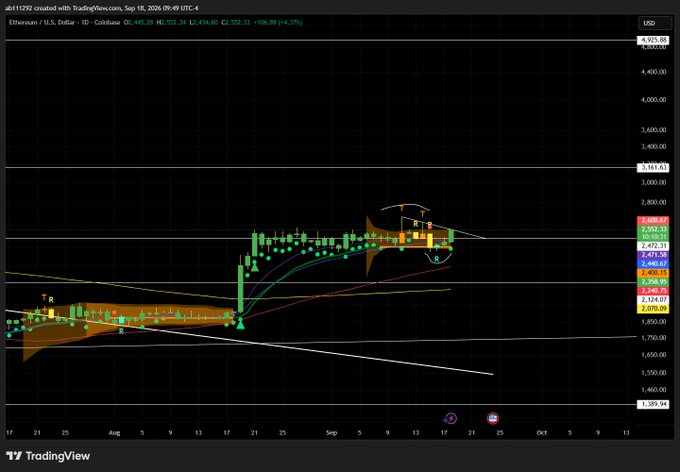The image size is (680, 472).
Task: Click the red 2,240.75 indicator label
Action: click(653, 291)
